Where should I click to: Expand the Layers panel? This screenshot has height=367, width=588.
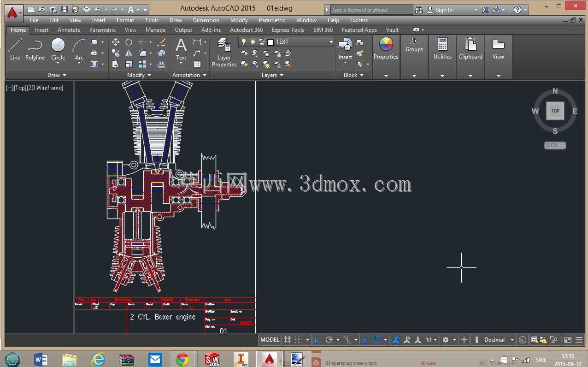tap(272, 75)
